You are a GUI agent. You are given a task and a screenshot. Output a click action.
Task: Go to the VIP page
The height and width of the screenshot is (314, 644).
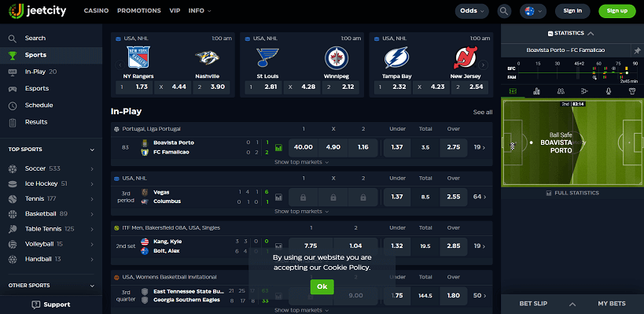click(x=175, y=11)
